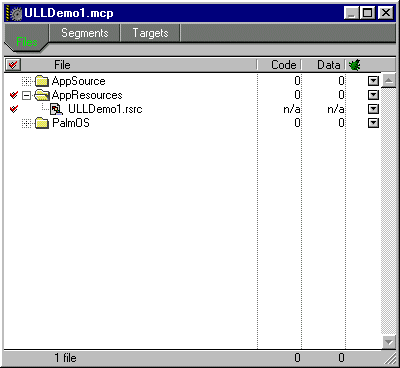Click the scrollbar up arrow

(388, 80)
